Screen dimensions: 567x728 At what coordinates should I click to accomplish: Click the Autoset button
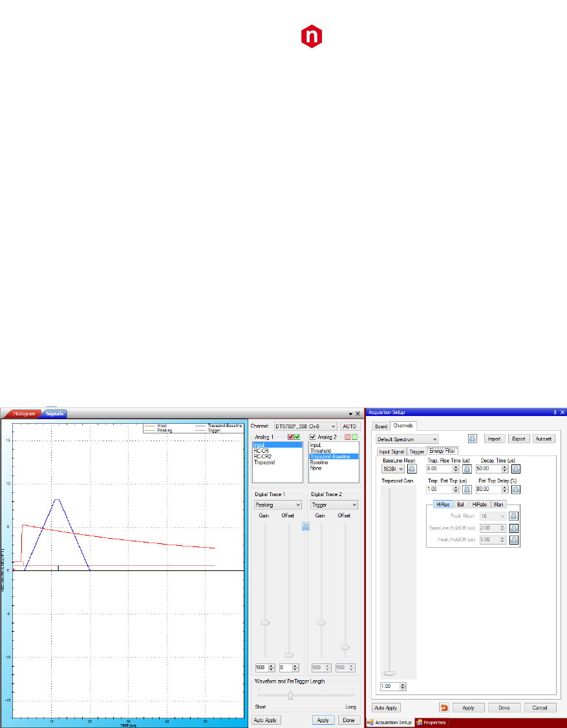pos(544,439)
